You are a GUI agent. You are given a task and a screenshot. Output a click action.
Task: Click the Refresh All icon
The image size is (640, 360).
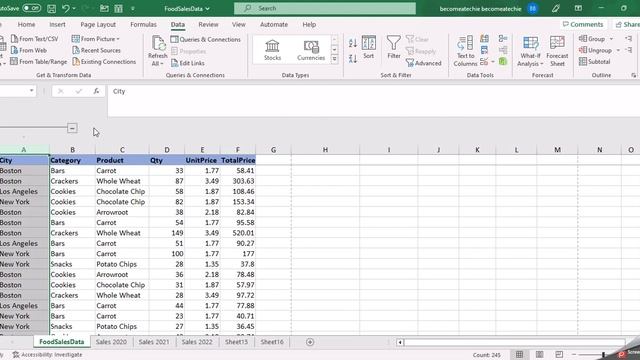(158, 44)
